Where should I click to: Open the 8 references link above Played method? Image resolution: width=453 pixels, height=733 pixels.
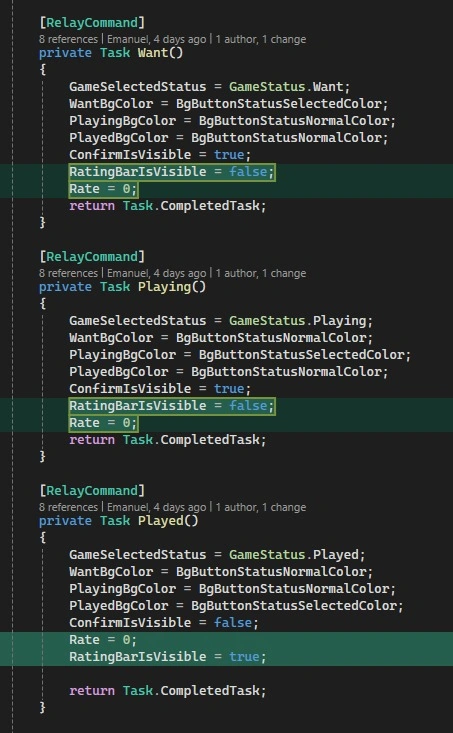coord(68,507)
